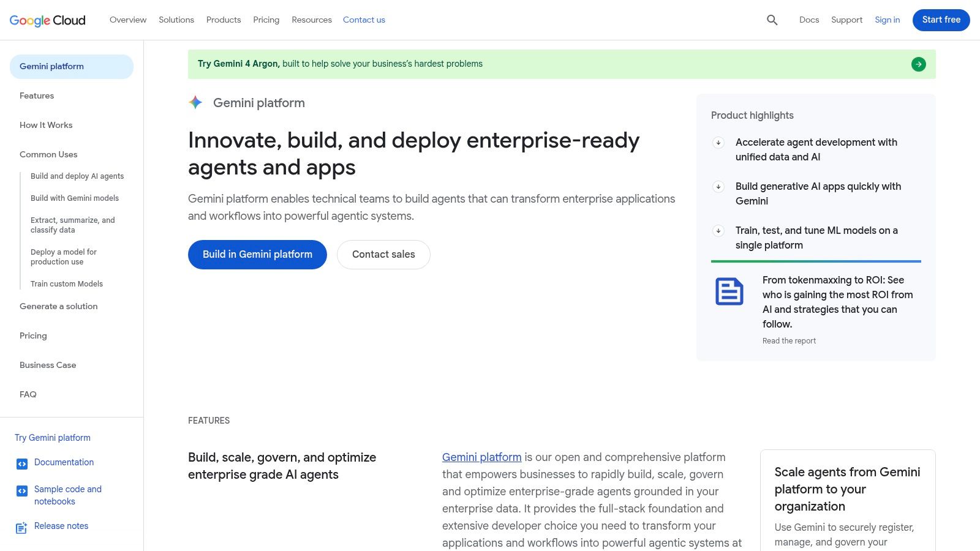Screen dimensions: 980x551
Task: Open the Release notes link
Action: 61,526
